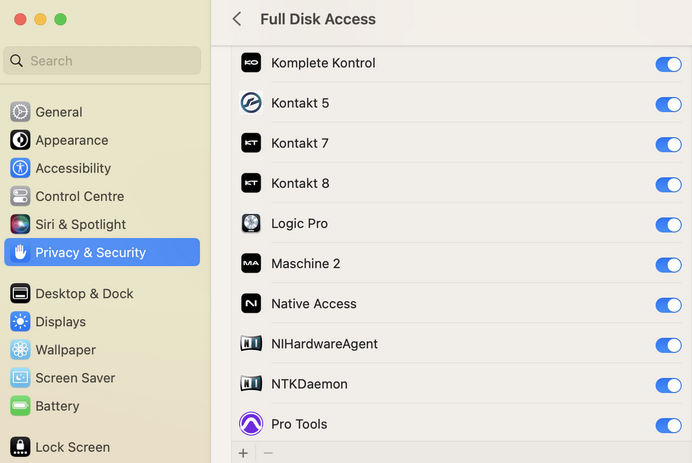Screen dimensions: 692x463
Task: Click inside the Search field
Action: 102,60
